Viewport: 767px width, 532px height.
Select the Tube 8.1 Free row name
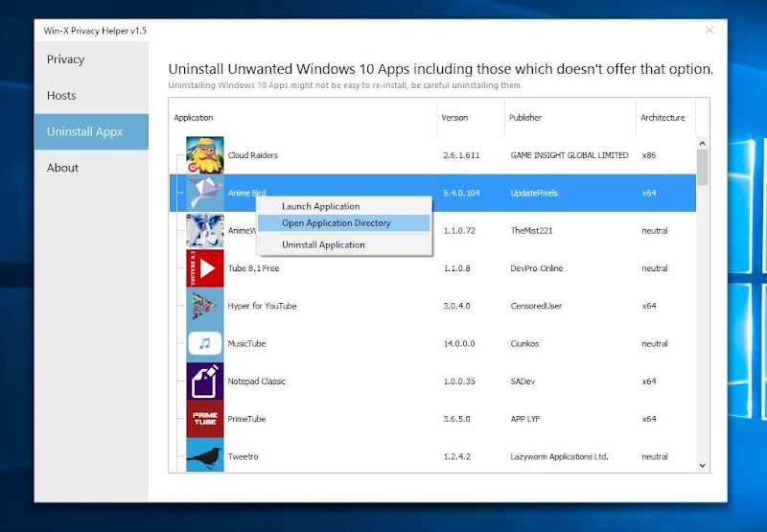tap(253, 268)
